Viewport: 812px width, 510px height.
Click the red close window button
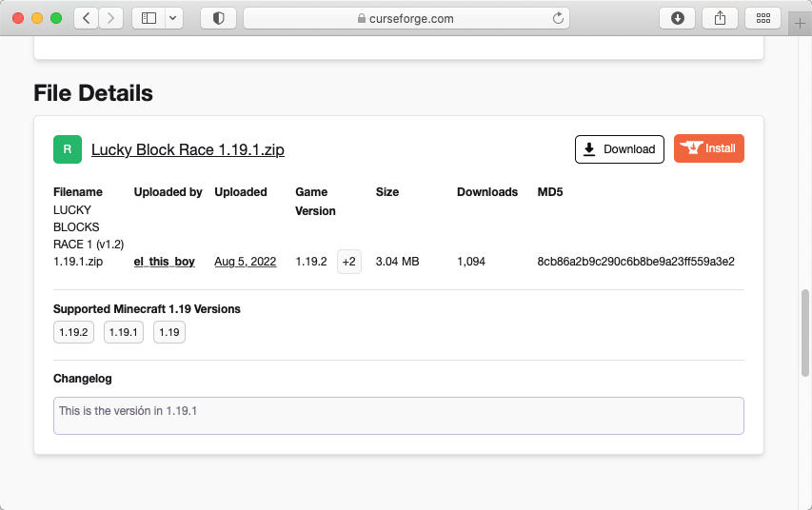(18, 19)
